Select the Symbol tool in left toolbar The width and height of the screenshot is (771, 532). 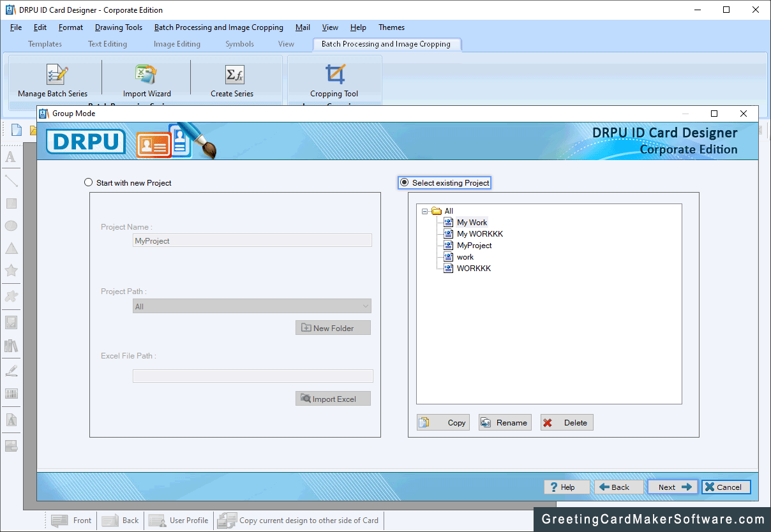(11, 296)
